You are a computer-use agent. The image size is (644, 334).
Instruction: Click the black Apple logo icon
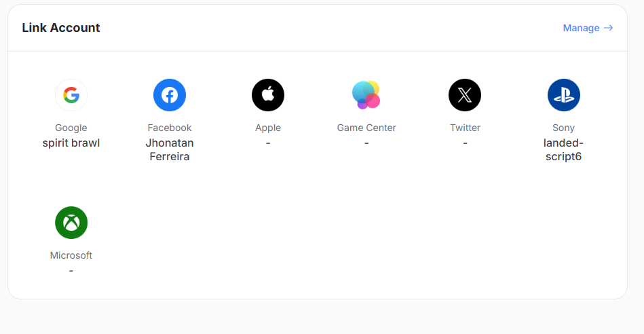[x=268, y=95]
